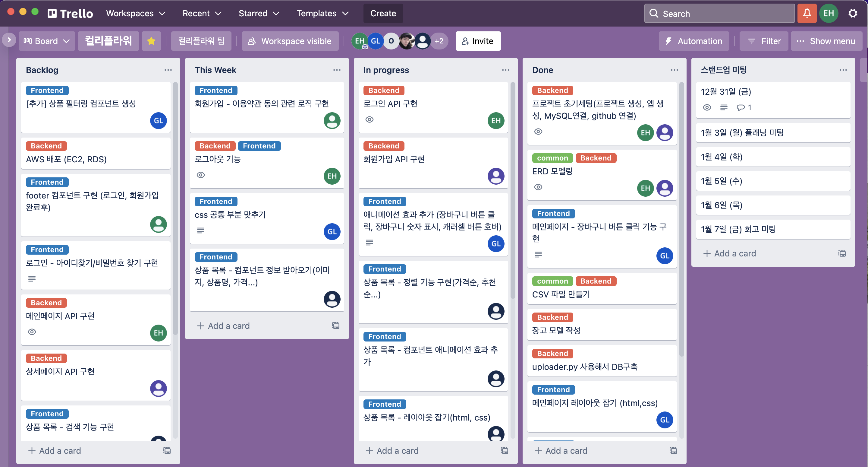This screenshot has width=868, height=467.
Task: Toggle the watch eye on 메인페이지 API 구현 card
Action: coord(32,332)
